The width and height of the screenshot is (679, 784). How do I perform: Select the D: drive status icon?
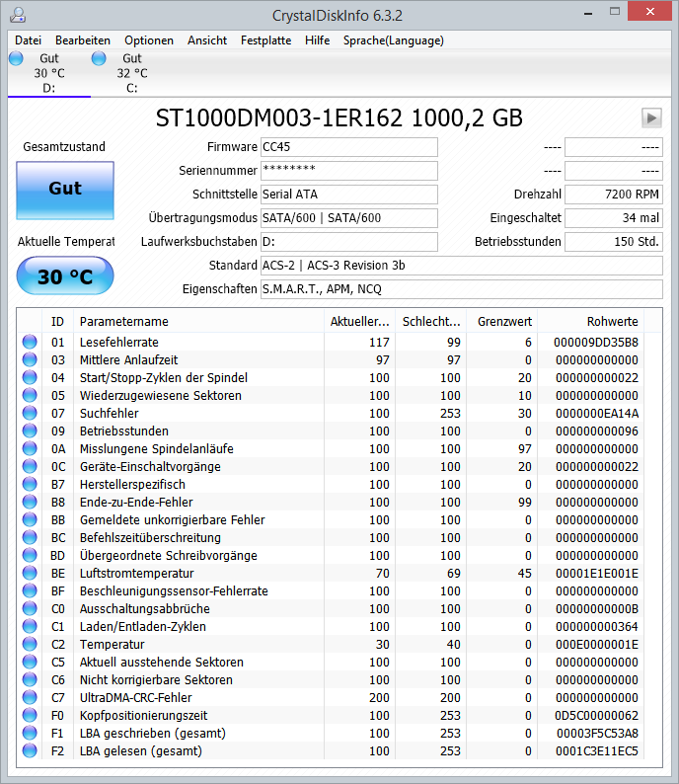pos(16,58)
